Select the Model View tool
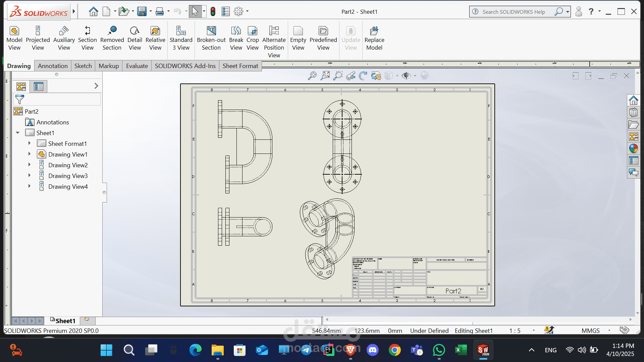 pyautogui.click(x=14, y=39)
